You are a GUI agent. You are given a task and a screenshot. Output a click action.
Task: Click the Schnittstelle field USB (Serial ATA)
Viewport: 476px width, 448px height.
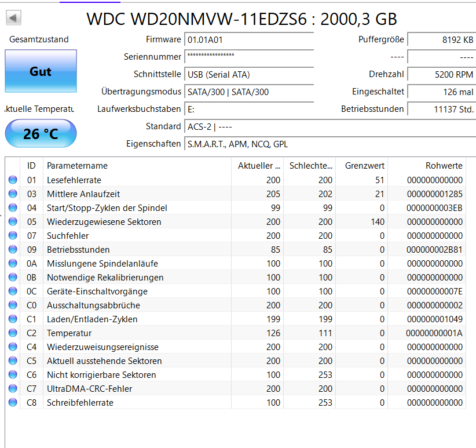pyautogui.click(x=249, y=74)
